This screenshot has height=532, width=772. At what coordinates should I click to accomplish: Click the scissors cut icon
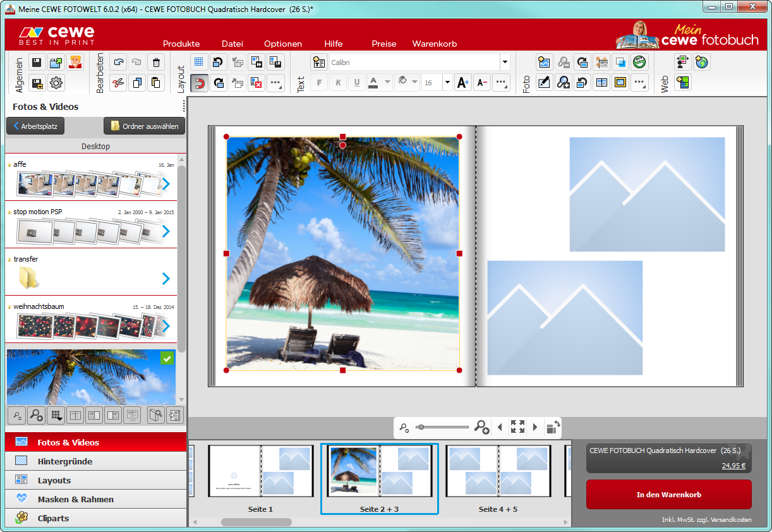pyautogui.click(x=118, y=83)
